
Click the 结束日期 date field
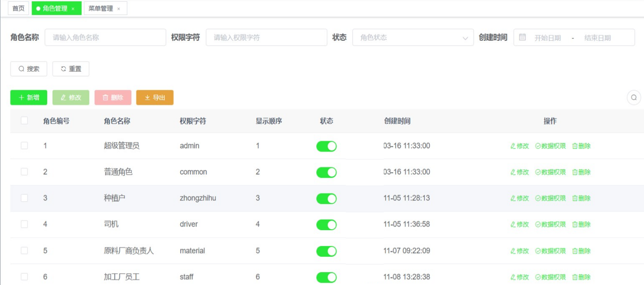click(x=597, y=38)
